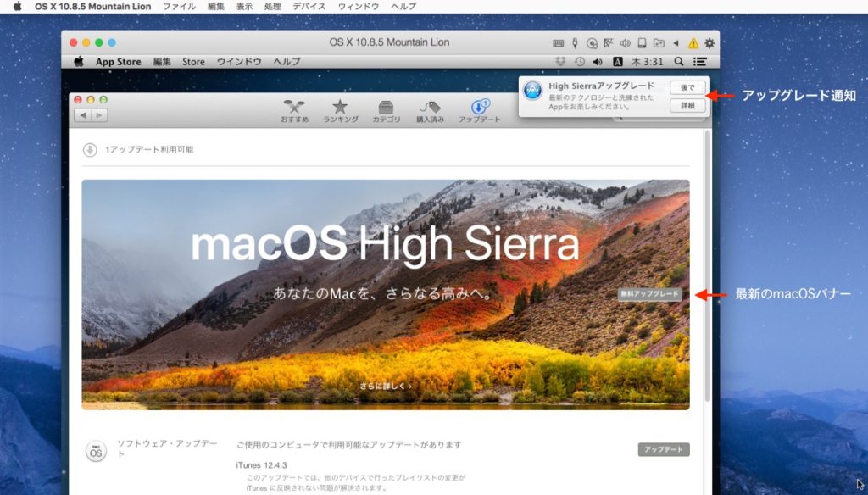Click the VirtualBox warning triangle status icon
Screen dimensions: 868x495
693,42
